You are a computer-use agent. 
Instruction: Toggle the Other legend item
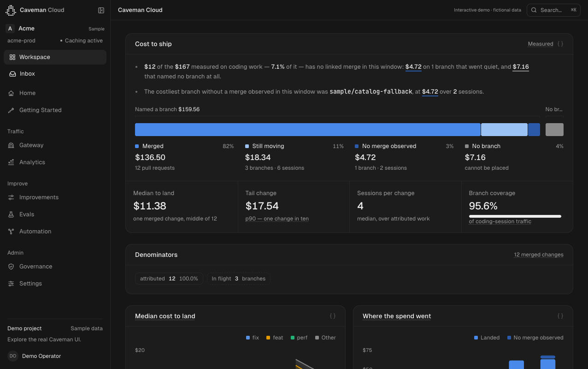coord(325,338)
